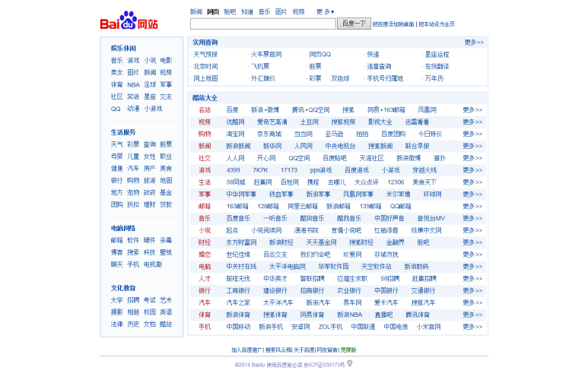This screenshot has height=380, width=588.
Task: Click the 京东商城 link
Action: 269,134
